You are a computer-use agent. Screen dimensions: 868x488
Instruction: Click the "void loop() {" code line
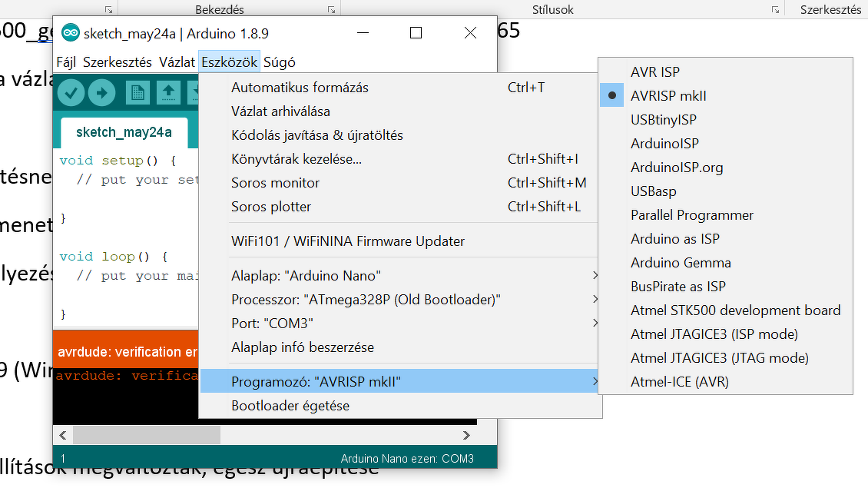point(114,257)
